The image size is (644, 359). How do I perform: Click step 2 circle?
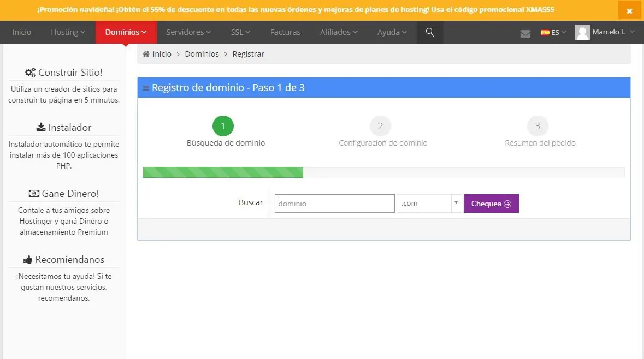tap(380, 126)
